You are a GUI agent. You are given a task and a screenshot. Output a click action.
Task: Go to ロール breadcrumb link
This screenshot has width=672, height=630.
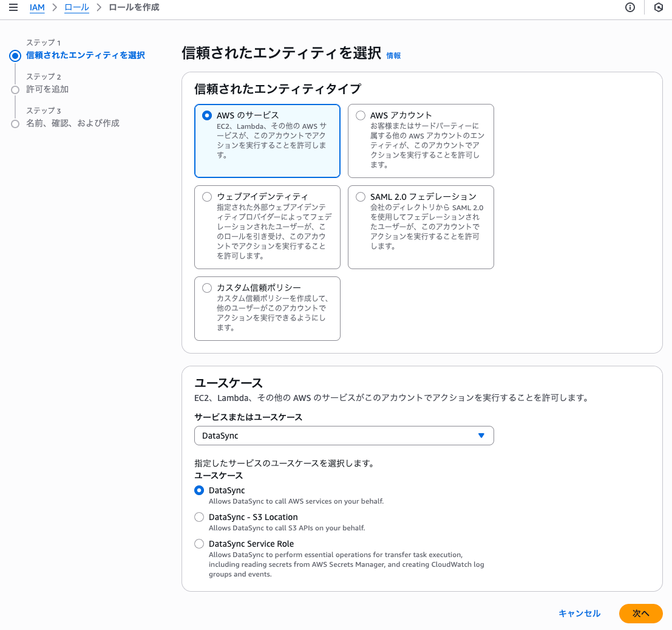76,7
